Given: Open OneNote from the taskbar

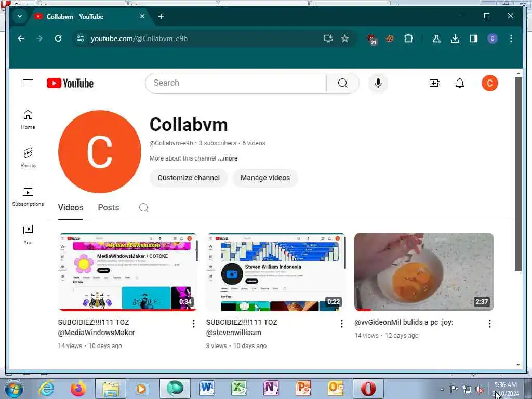Looking at the screenshot, I should [x=271, y=389].
